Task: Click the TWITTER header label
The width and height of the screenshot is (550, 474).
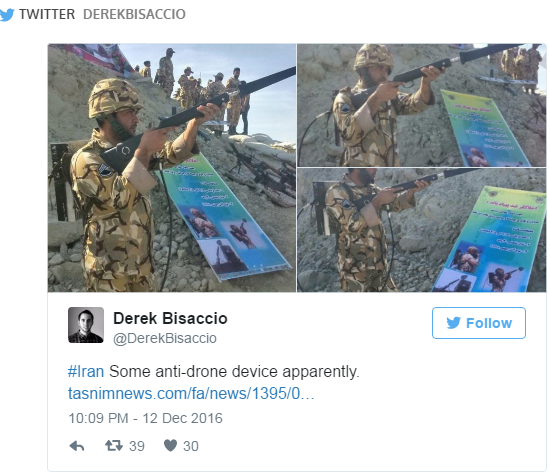Action: tap(47, 14)
